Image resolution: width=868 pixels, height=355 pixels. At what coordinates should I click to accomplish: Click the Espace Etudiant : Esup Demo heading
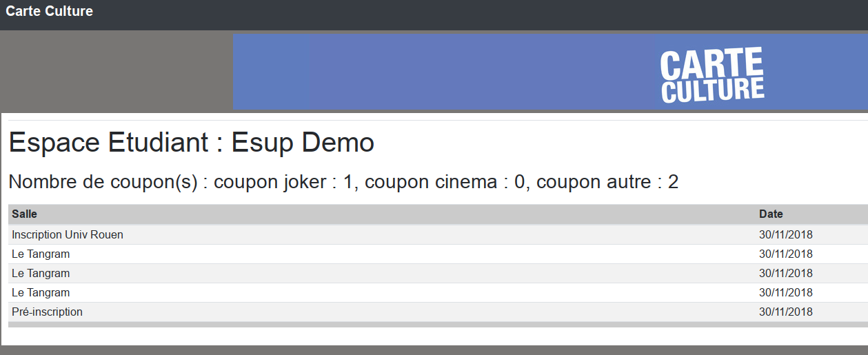click(191, 143)
